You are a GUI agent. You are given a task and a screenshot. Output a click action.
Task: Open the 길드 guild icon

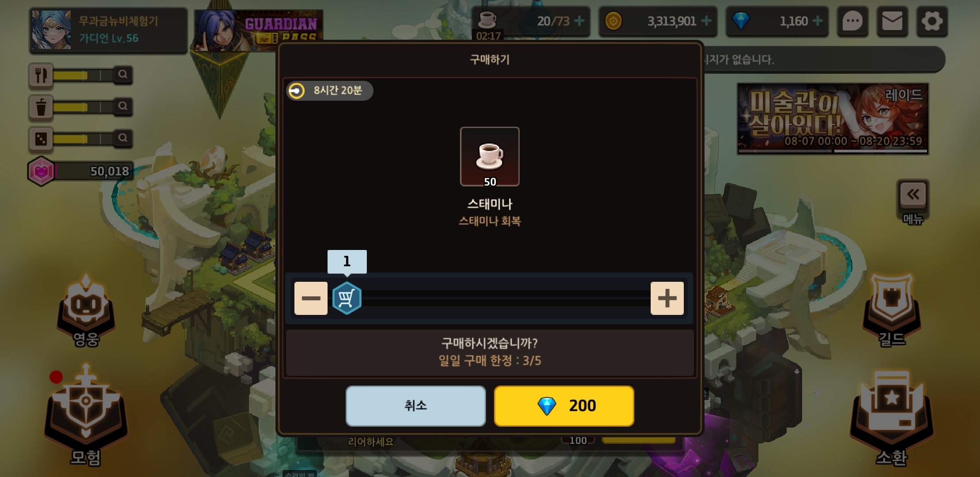[892, 310]
